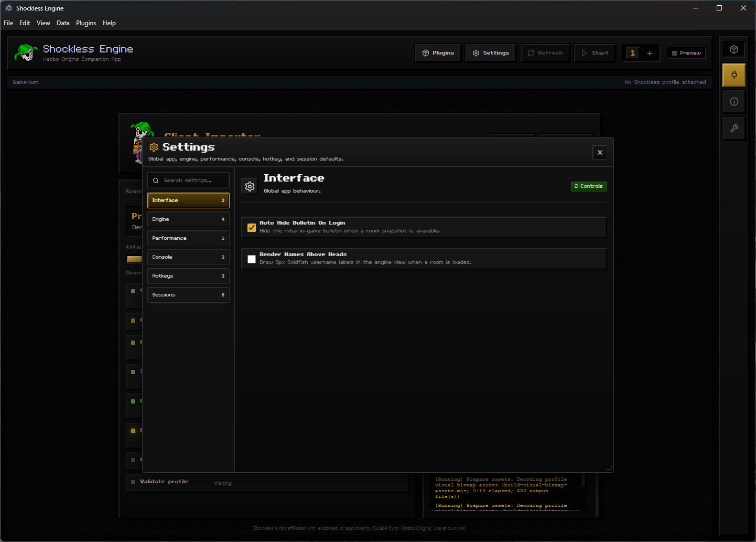756x542 pixels.
Task: Click the Plugins button in the header toolbar
Action: [x=438, y=53]
